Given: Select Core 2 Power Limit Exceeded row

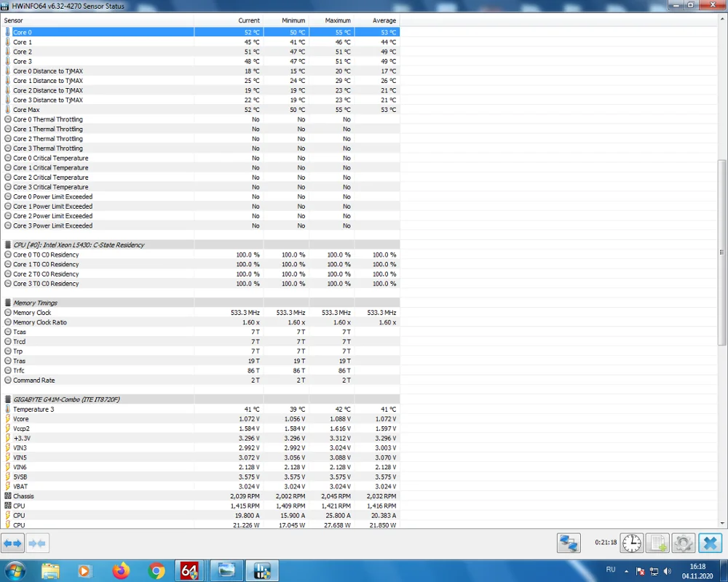Looking at the screenshot, I should [x=200, y=216].
